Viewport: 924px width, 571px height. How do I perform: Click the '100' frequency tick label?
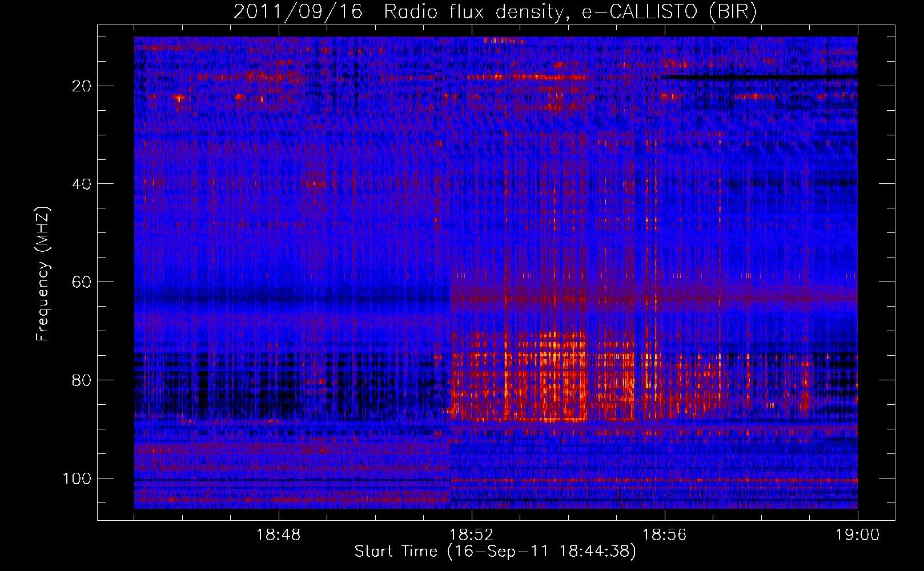coord(77,478)
